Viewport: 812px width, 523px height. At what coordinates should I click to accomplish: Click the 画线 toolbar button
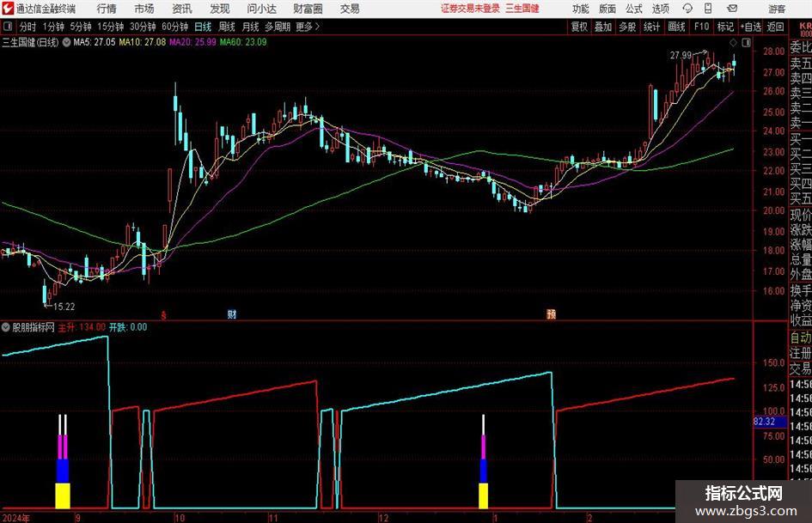click(676, 27)
